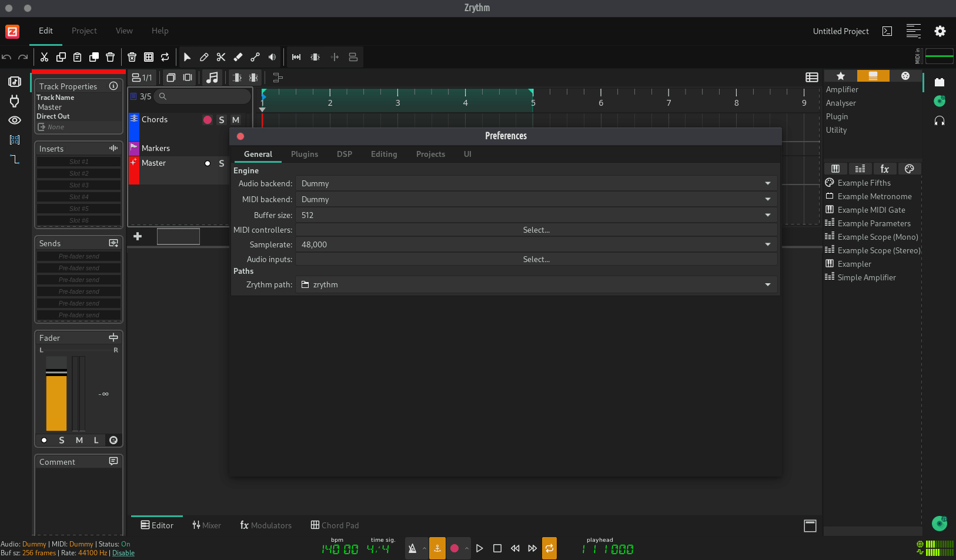The height and width of the screenshot is (560, 956).
Task: Click Select for MIDI controllers
Action: click(536, 230)
